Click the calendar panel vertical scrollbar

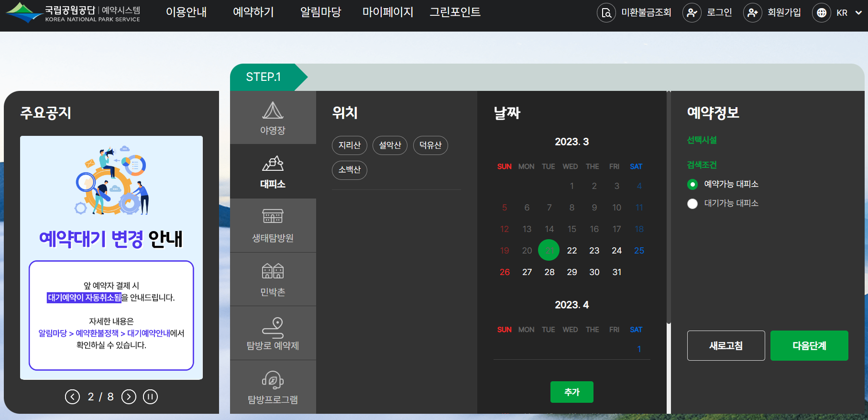[x=669, y=207]
